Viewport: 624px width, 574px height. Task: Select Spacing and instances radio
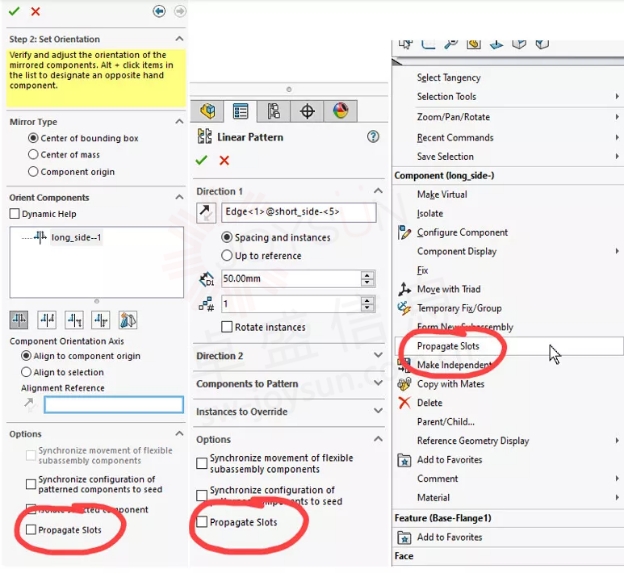coord(226,237)
